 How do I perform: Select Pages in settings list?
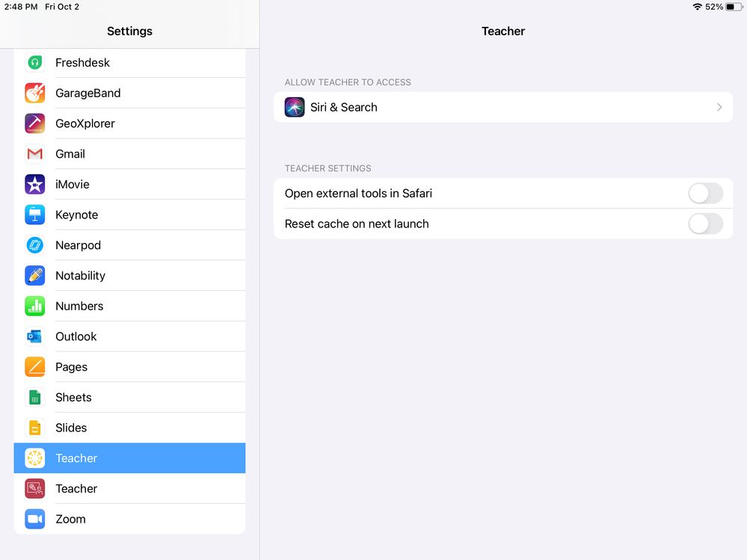pyautogui.click(x=129, y=367)
